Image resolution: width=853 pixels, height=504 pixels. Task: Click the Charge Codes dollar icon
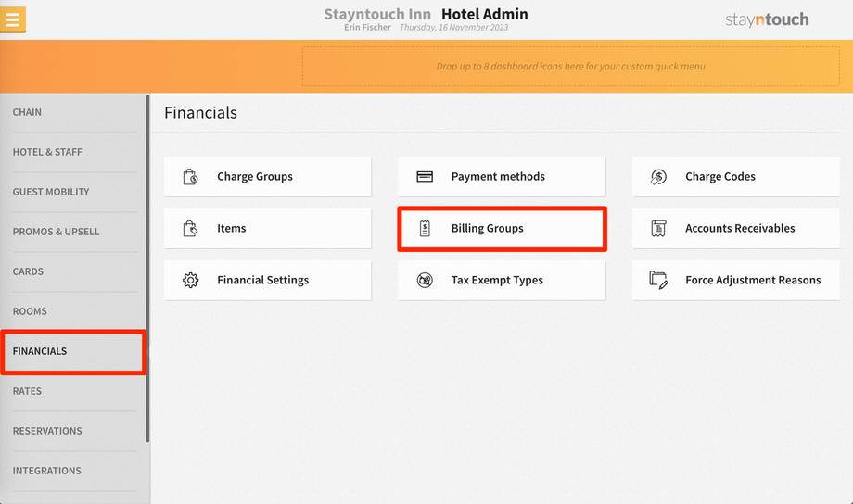pos(658,177)
